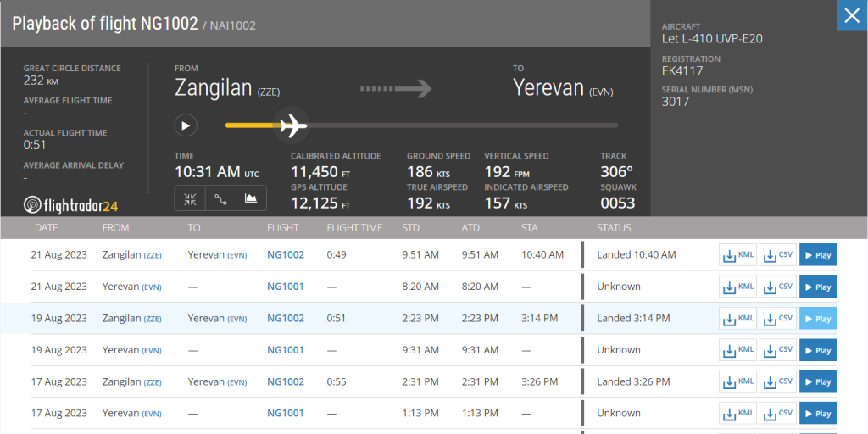
Task: Close the playback panel with X
Action: click(852, 15)
